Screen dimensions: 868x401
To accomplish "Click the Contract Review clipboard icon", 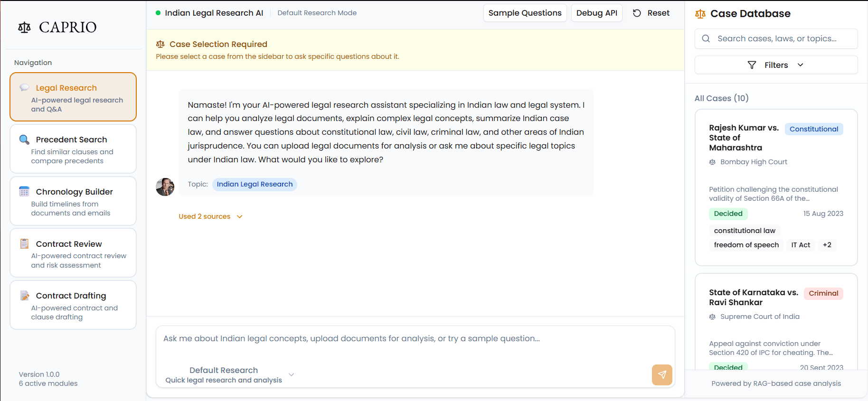I will click(x=24, y=244).
